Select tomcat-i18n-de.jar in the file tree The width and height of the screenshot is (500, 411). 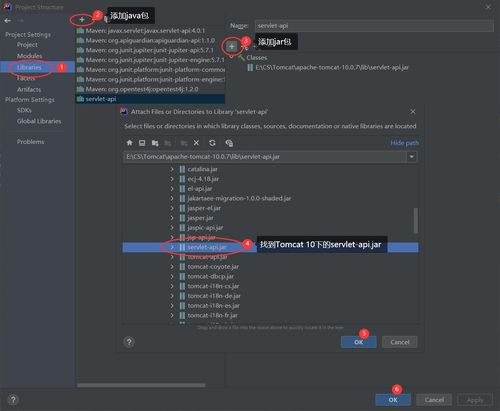pyautogui.click(x=214, y=296)
